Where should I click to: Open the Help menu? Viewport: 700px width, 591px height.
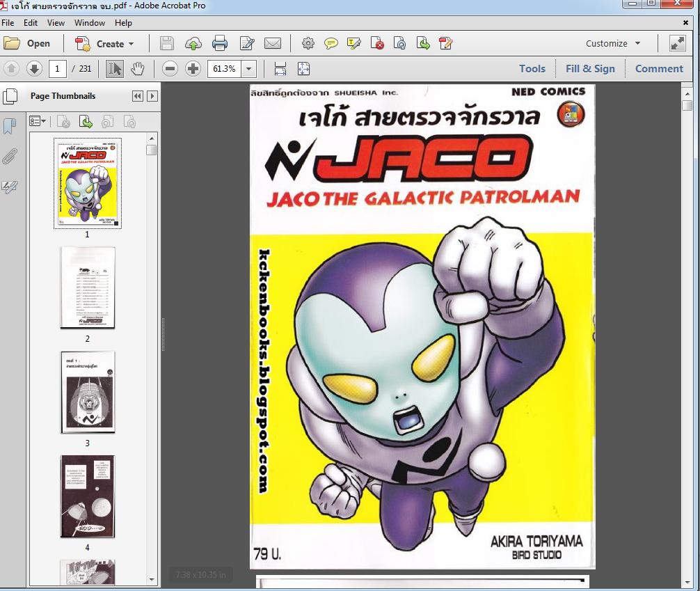point(123,23)
